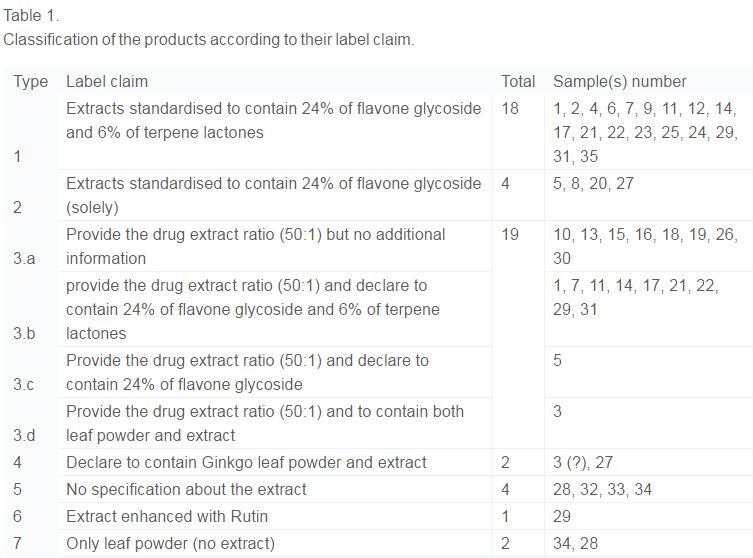The width and height of the screenshot is (753, 558).
Task: Click the "Sample(s) number" column header
Action: 620,82
